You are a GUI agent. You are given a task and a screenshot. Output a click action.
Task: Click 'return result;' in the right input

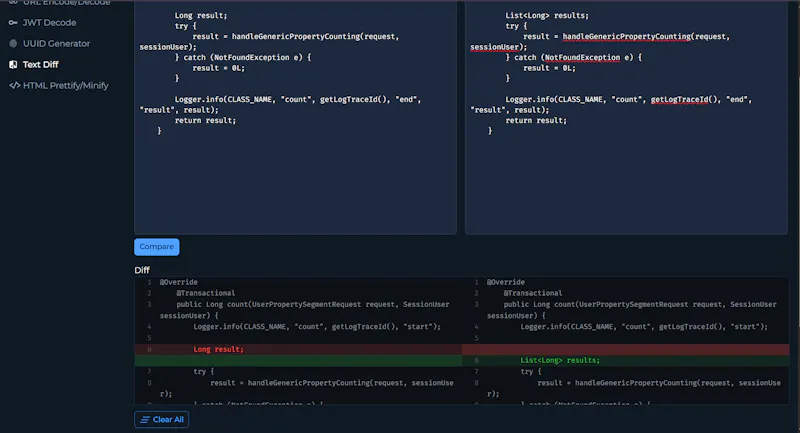click(536, 120)
